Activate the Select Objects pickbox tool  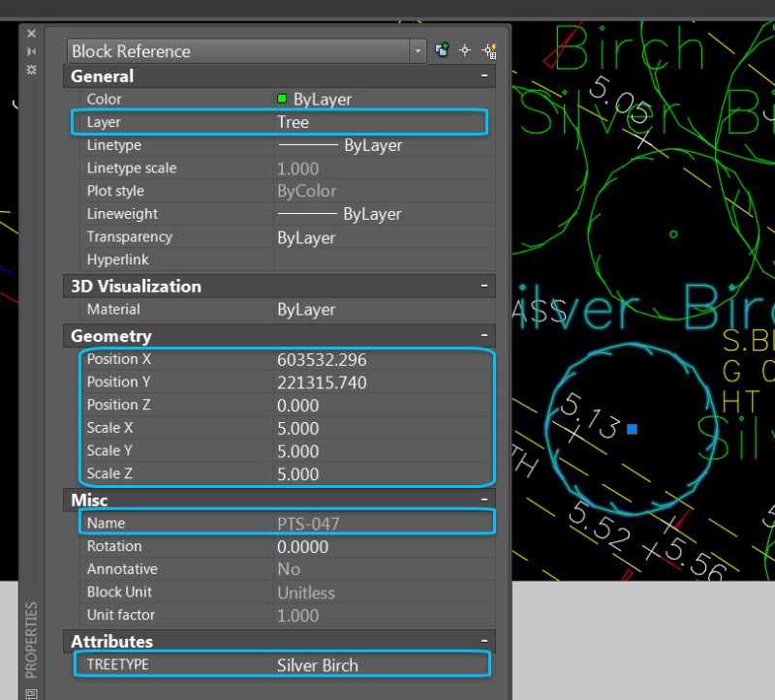464,48
